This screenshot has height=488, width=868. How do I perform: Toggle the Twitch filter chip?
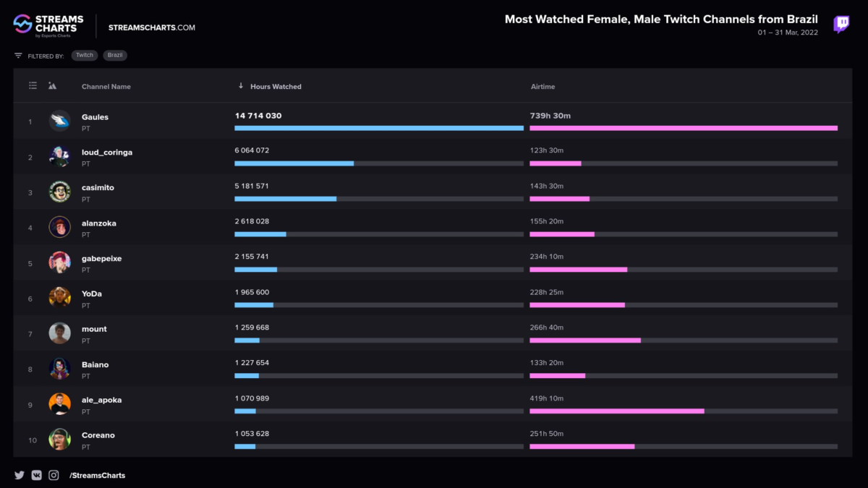click(85, 56)
